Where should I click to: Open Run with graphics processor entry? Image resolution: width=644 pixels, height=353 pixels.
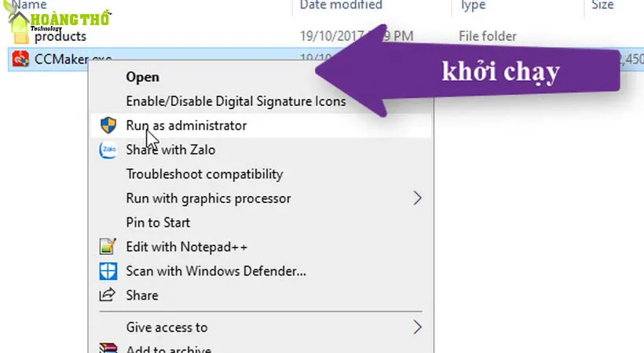click(x=208, y=198)
